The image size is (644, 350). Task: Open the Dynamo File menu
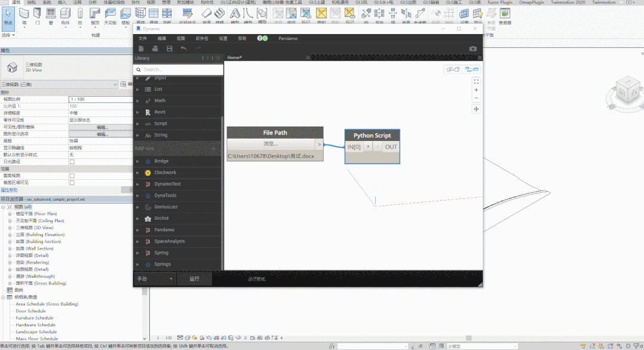pos(143,39)
